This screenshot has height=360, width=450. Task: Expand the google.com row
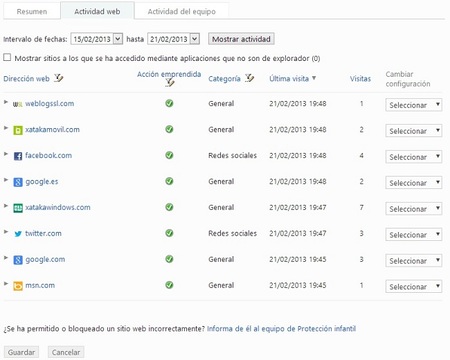click(6, 258)
